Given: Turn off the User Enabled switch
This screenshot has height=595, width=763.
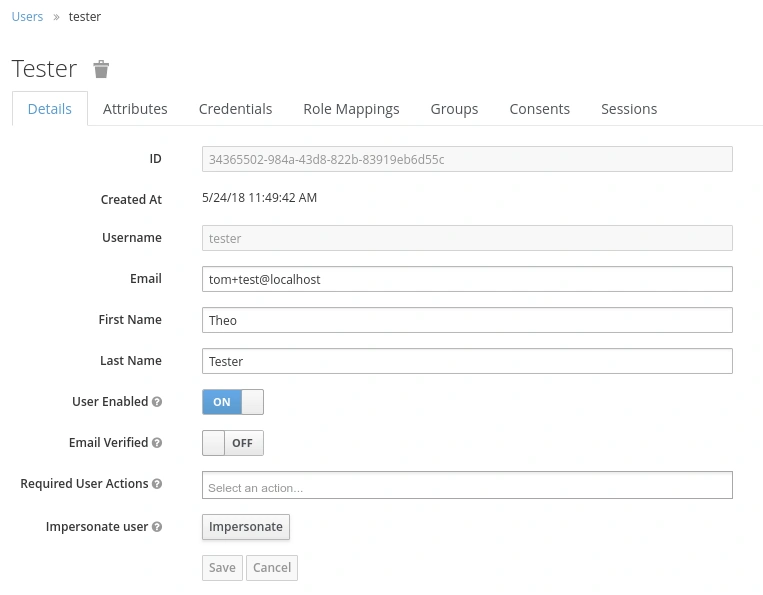Looking at the screenshot, I should tap(232, 402).
